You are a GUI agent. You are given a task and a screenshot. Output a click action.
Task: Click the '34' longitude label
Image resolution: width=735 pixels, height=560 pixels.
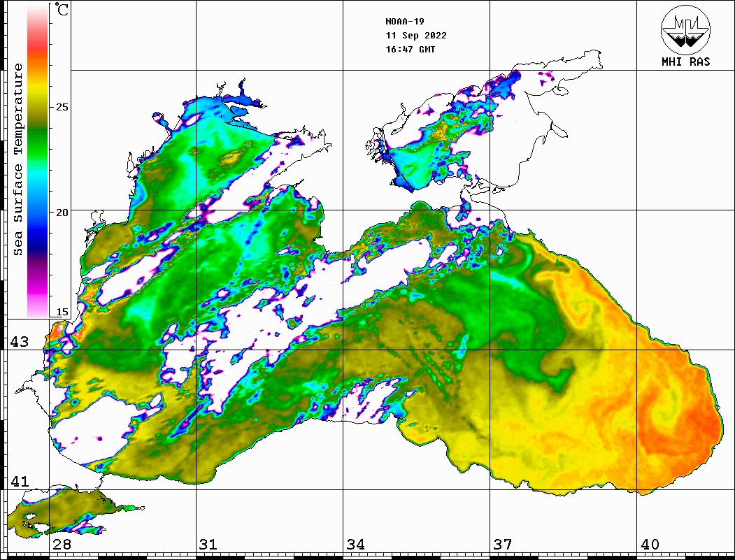(x=355, y=544)
